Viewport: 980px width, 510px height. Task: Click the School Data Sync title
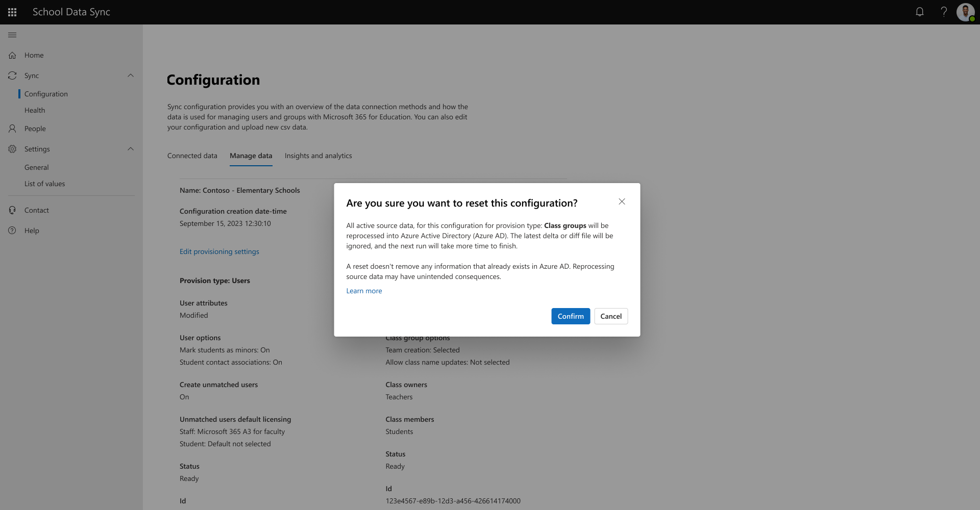coord(71,12)
